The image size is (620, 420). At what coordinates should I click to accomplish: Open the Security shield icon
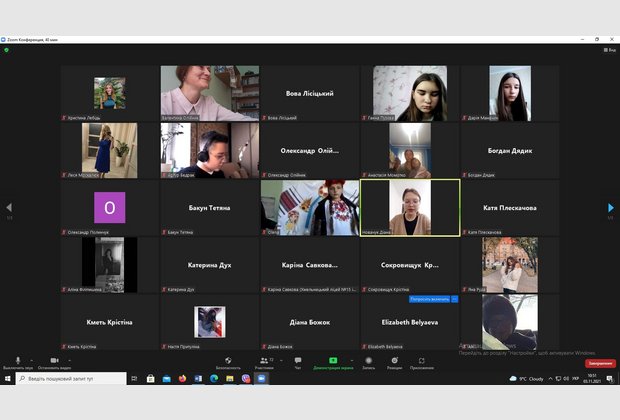pos(228,361)
